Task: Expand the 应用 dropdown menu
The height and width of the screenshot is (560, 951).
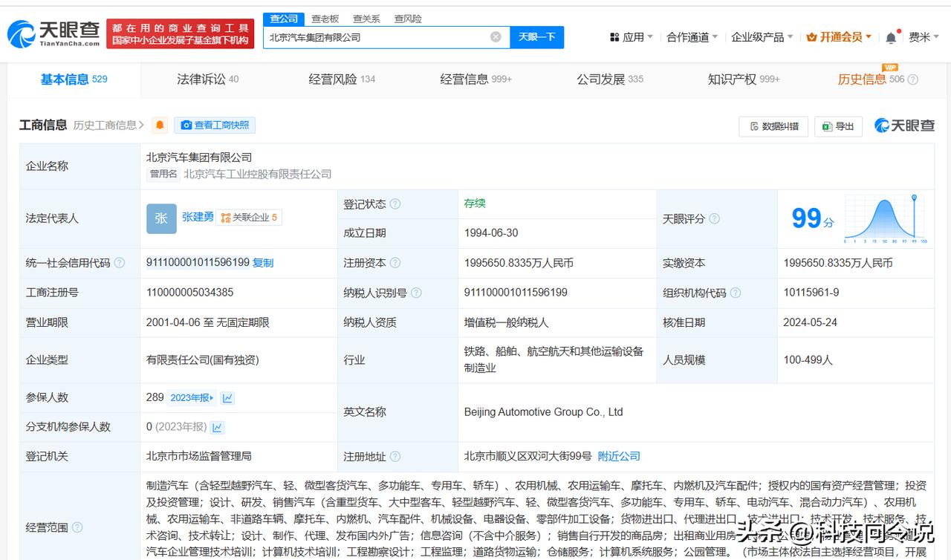Action: pos(631,37)
